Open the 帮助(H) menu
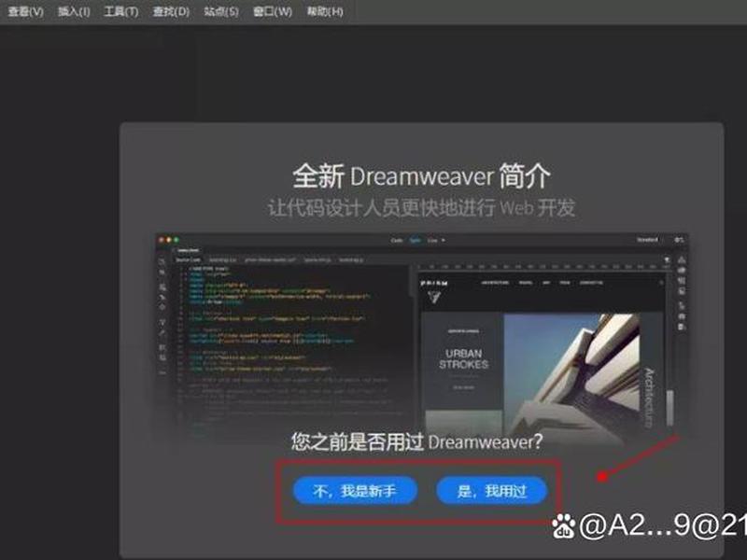The height and width of the screenshot is (560, 747). pyautogui.click(x=325, y=11)
